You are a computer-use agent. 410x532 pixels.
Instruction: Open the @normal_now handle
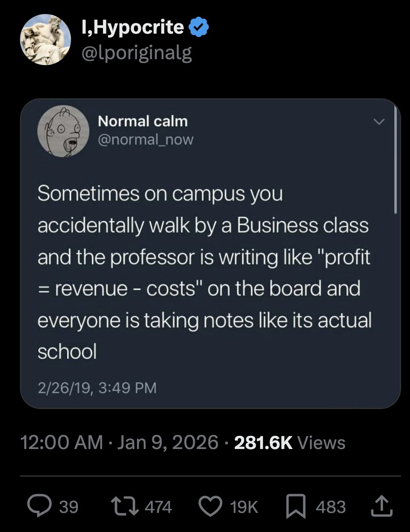coord(145,139)
